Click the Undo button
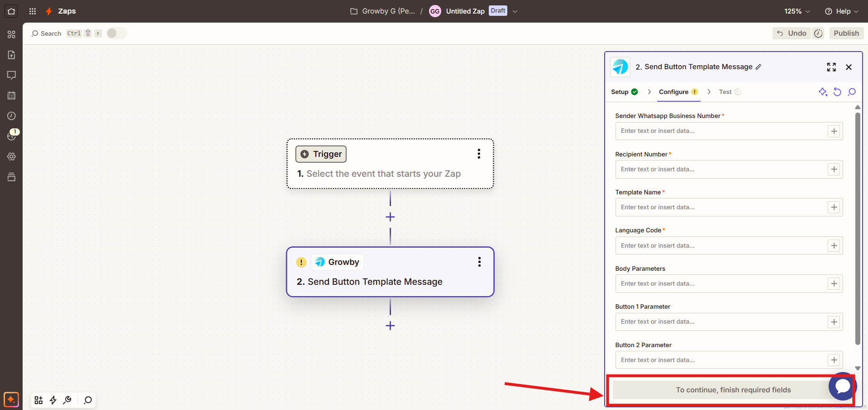The image size is (868, 410). [x=792, y=33]
